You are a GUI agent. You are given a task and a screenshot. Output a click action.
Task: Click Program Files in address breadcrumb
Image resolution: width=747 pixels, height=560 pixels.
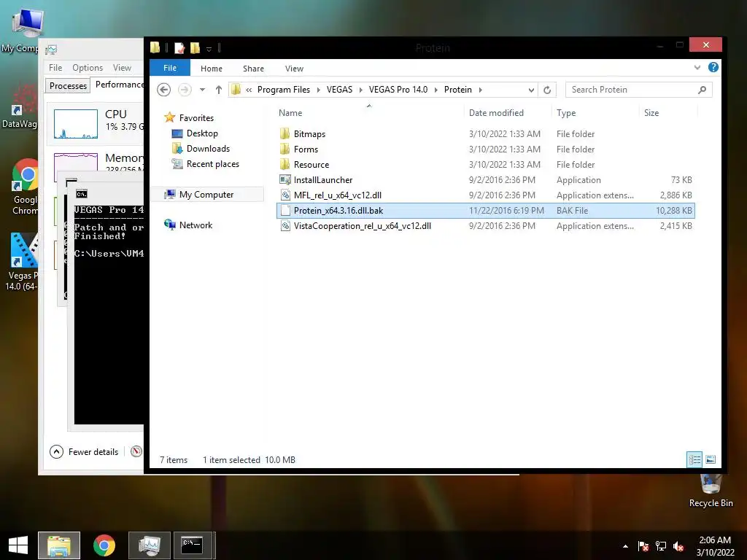(x=284, y=90)
